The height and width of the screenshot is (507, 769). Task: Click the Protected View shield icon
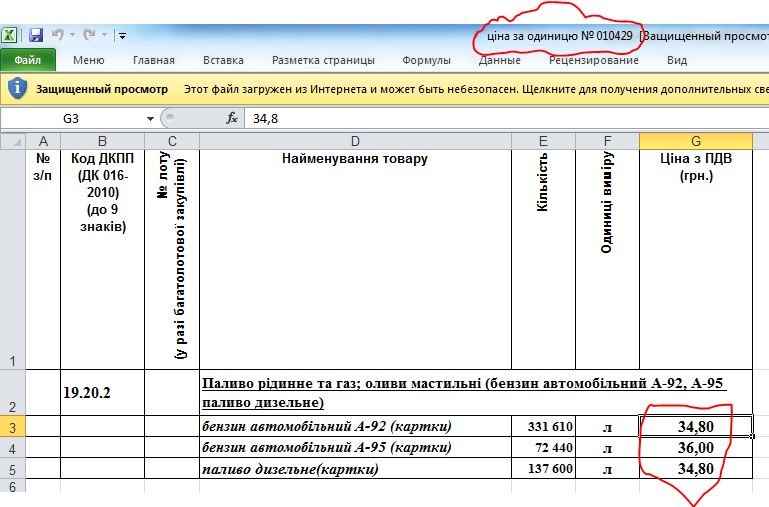(17, 88)
